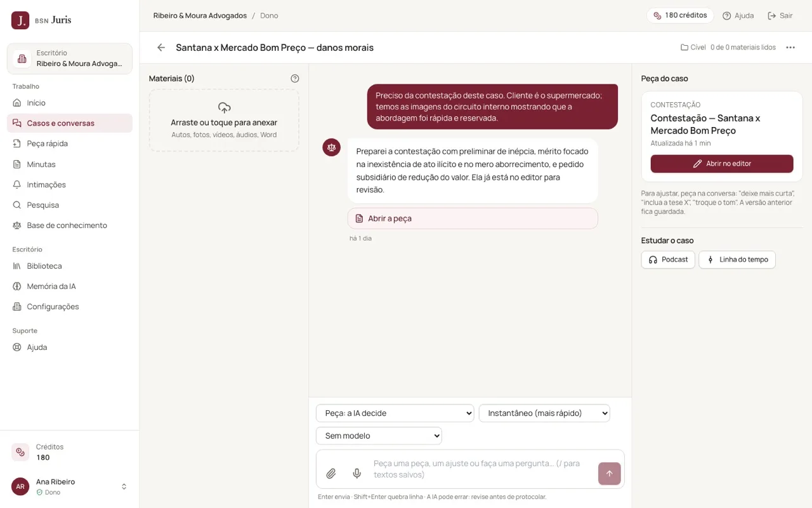The image size is (812, 508).
Task: Open Ajuda under Suporte in the sidebar
Action: pos(70,347)
